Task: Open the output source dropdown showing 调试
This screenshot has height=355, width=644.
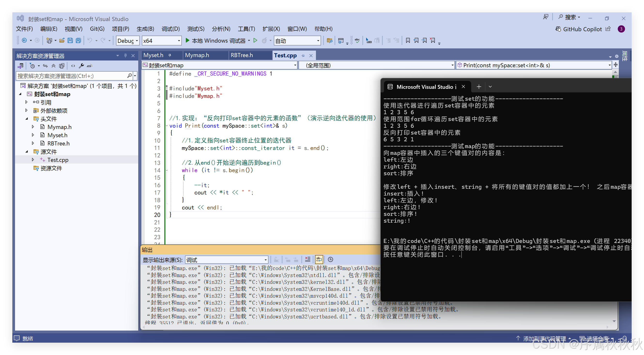Action: (x=227, y=260)
